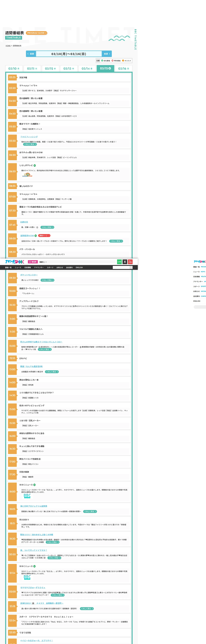The height and width of the screenshot is (644, 206).
Task: Click くわしく見る for ポケットモンスター
Action: tap(48, 280)
